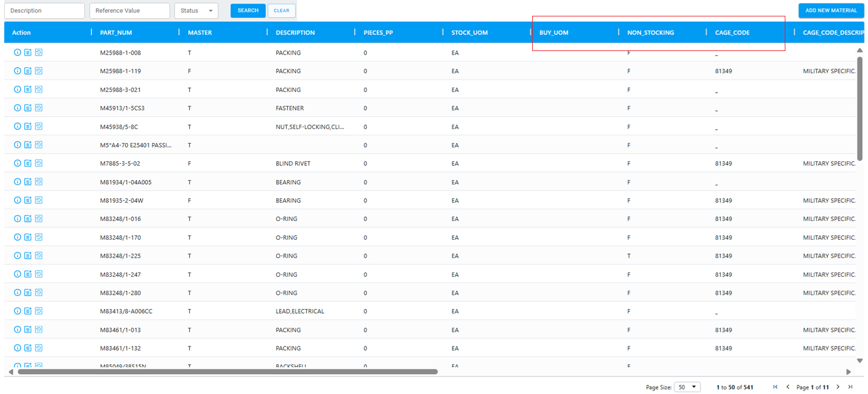The height and width of the screenshot is (394, 868).
Task: Open notes icon for M83248/1-016 row
Action: (x=28, y=219)
